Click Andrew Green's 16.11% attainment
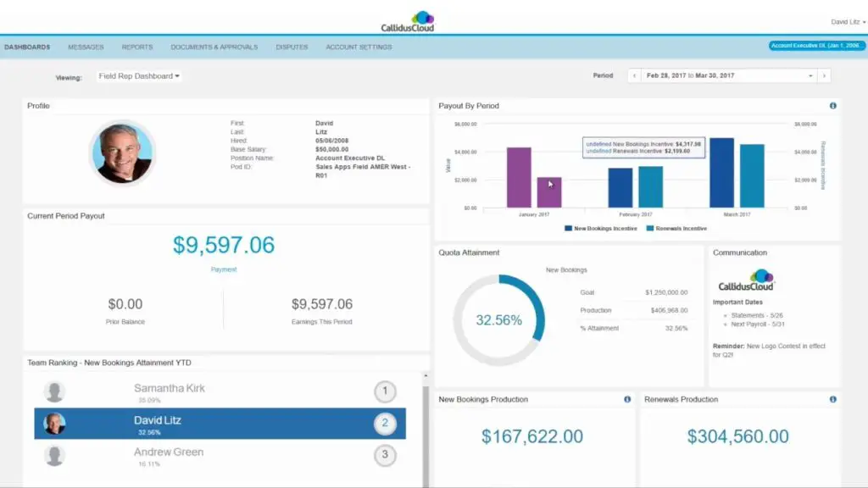The width and height of the screenshot is (868, 488). click(x=149, y=464)
